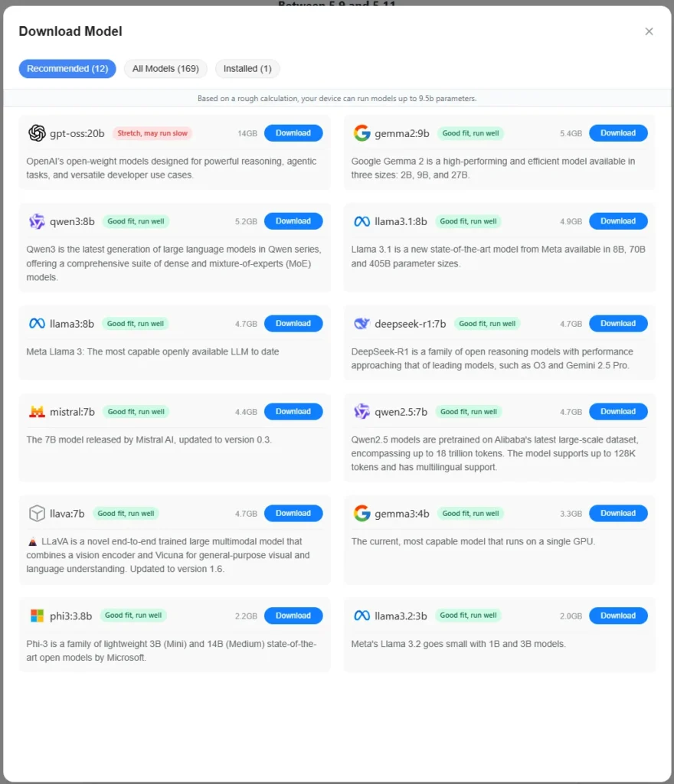Switch to the All Models (169) tab

pyautogui.click(x=165, y=69)
